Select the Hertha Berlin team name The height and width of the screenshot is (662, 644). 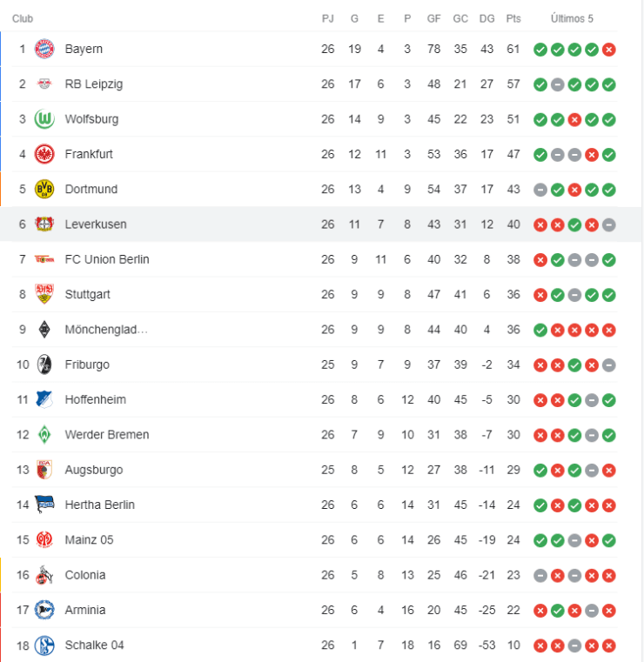tap(99, 505)
